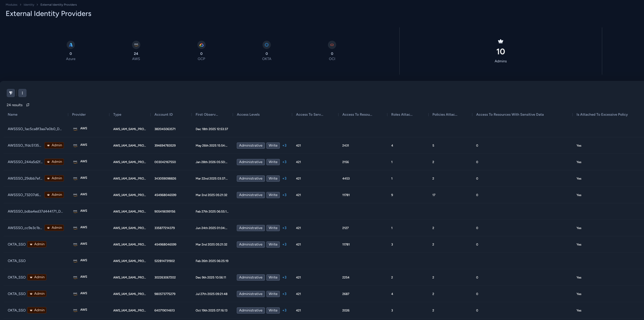Select the Admin badge on AWSSSO_29dbb7ef row
This screenshot has width=644, height=320.
pos(54,178)
